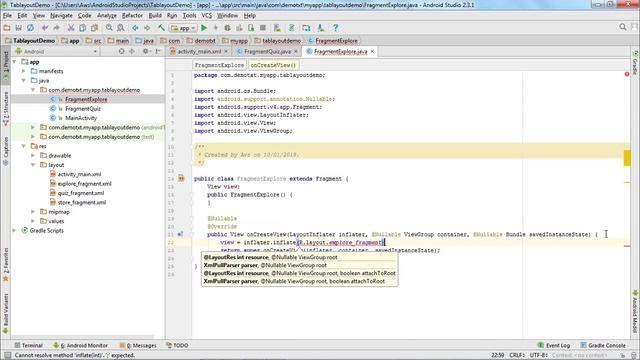Open the Android project view dropdown
Image resolution: width=640 pixels, height=360 pixels.
point(56,51)
